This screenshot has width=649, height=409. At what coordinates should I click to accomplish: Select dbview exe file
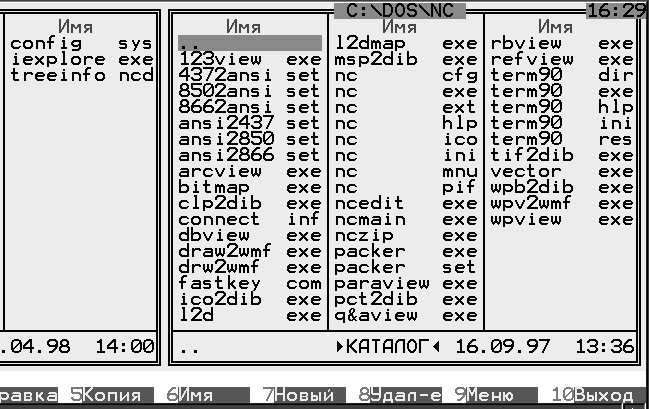coord(250,236)
